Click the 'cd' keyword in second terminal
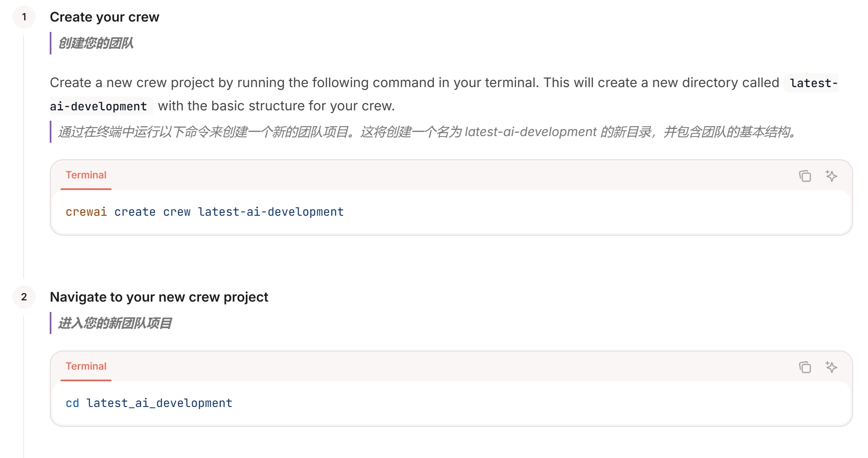The width and height of the screenshot is (868, 458). (72, 403)
